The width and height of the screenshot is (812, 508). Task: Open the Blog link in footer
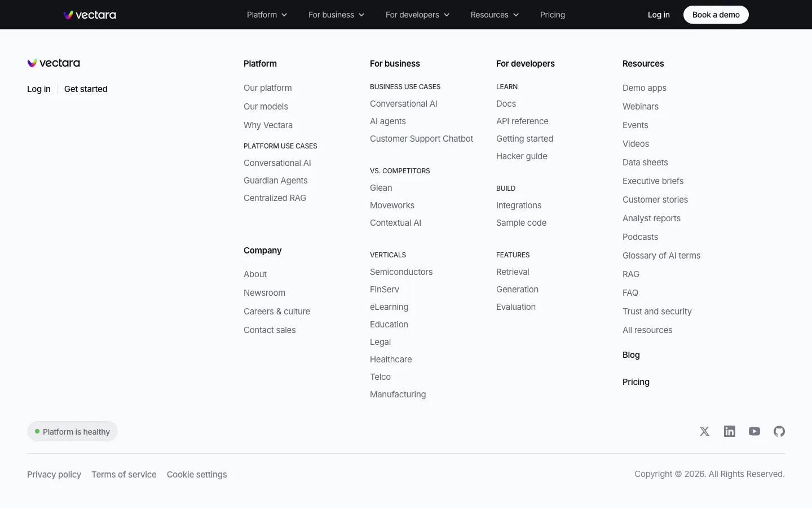point(631,355)
